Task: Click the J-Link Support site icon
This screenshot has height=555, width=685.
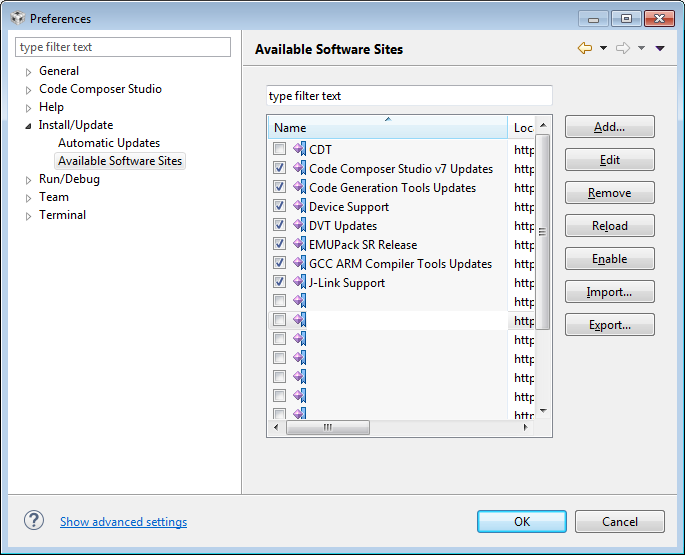Action: (300, 282)
